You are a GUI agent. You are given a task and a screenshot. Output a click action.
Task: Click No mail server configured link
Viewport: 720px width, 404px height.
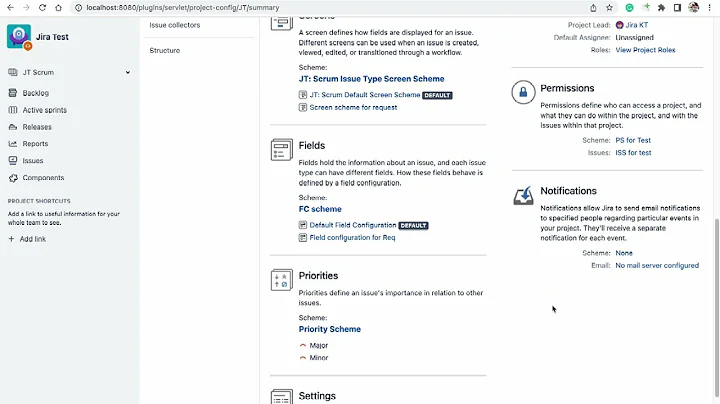657,265
